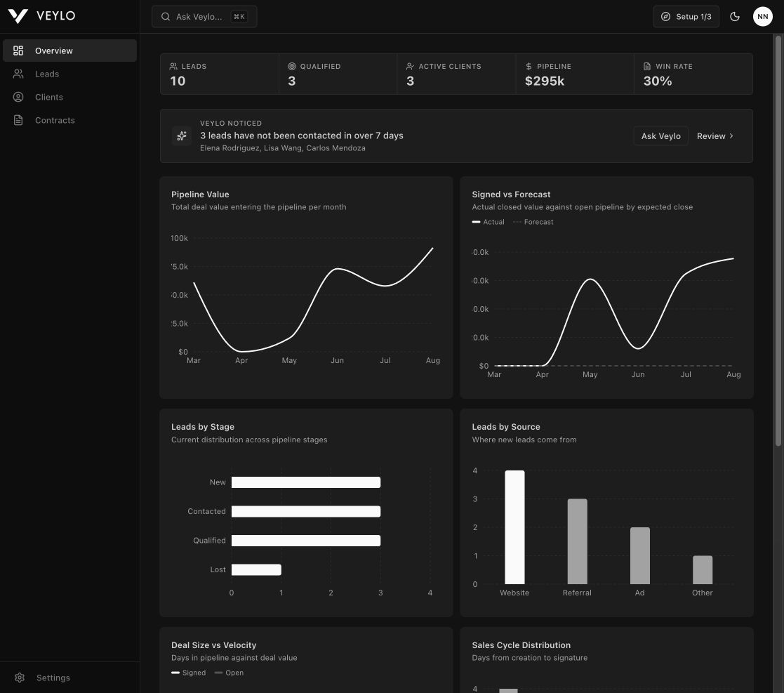Toggle the Signed legend item

pos(189,673)
